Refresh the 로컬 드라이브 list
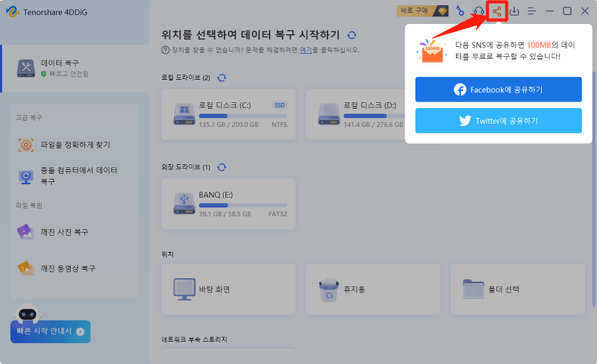The width and height of the screenshot is (597, 364). 222,78
